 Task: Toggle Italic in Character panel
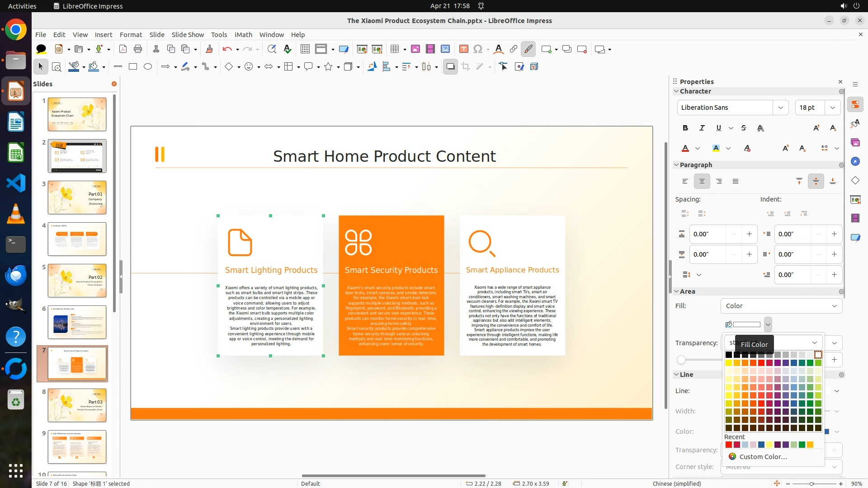point(702,128)
